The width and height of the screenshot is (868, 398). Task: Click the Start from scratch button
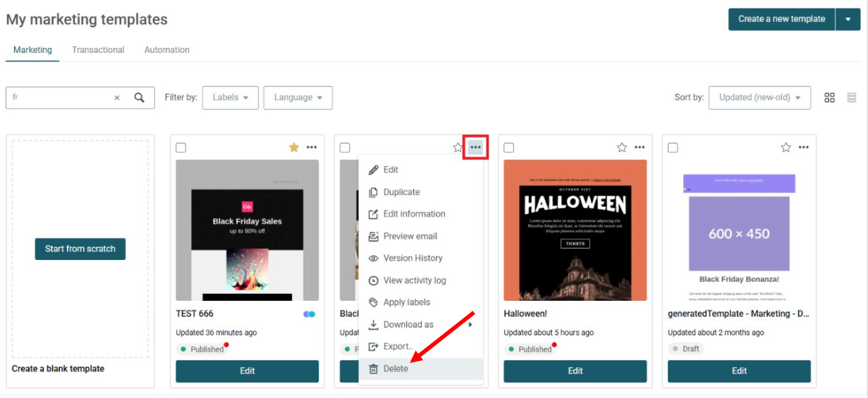tap(80, 249)
